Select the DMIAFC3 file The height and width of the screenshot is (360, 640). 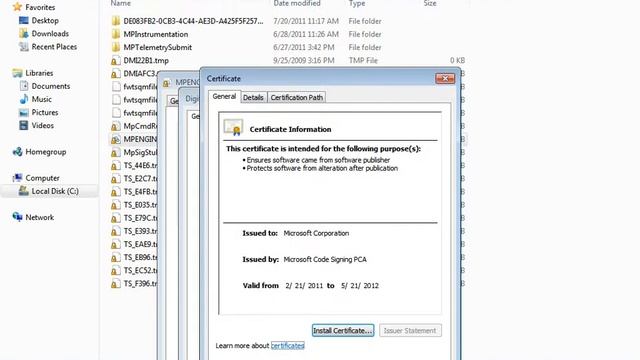tap(140, 73)
